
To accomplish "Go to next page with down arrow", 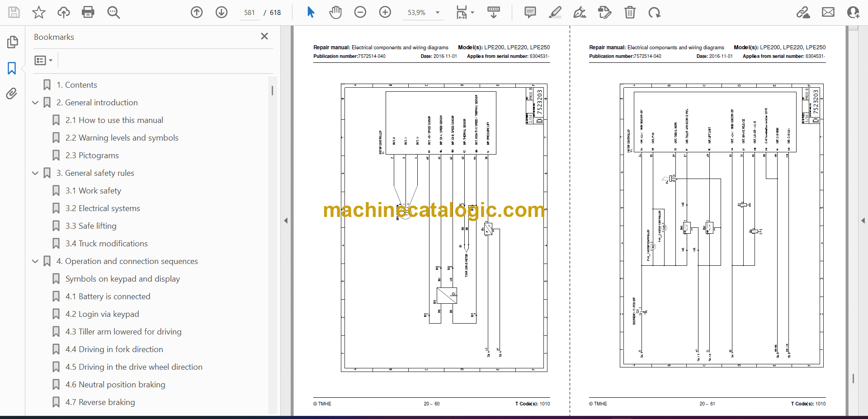I will pyautogui.click(x=222, y=12).
